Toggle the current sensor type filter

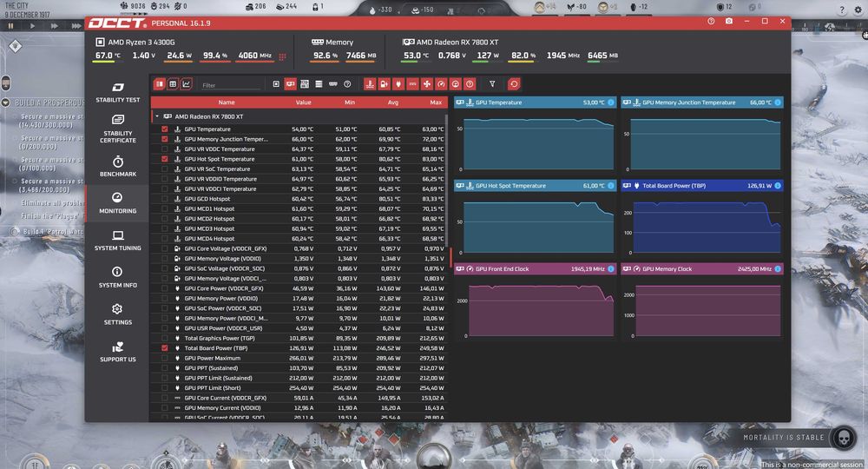tap(412, 84)
